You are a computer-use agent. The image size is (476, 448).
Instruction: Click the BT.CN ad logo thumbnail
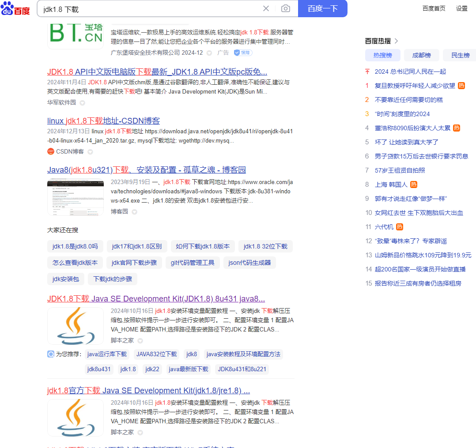pos(76,36)
